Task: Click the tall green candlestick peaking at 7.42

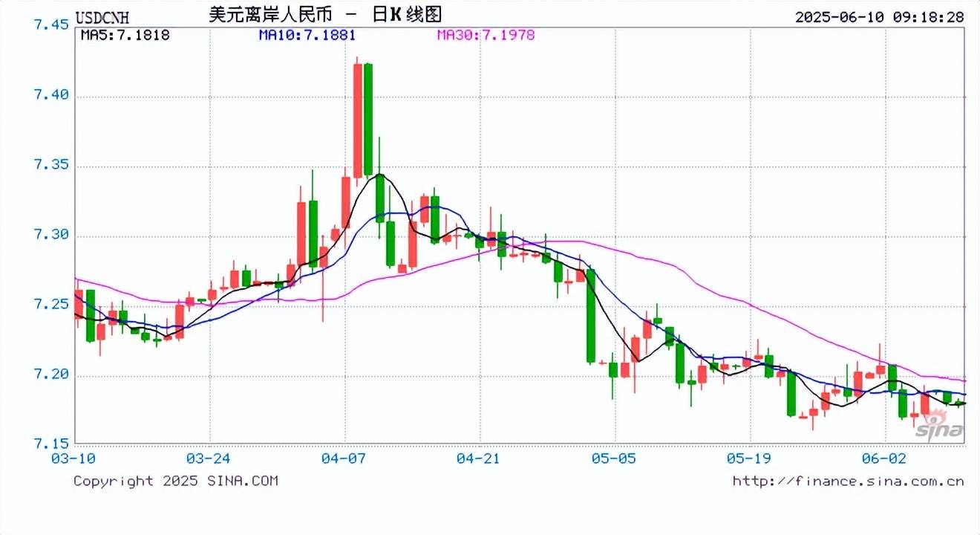Action: (x=368, y=120)
